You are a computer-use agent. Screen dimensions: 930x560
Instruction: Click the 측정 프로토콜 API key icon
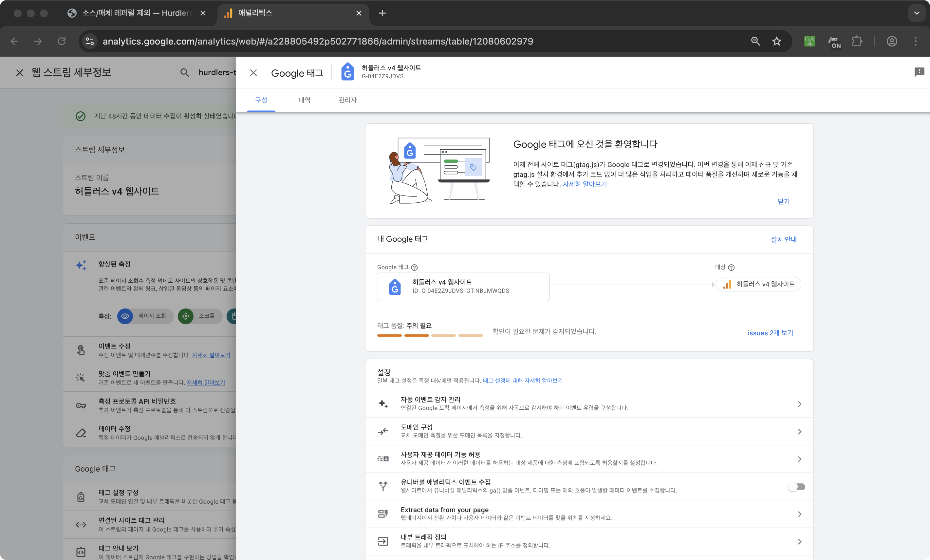[x=81, y=406]
